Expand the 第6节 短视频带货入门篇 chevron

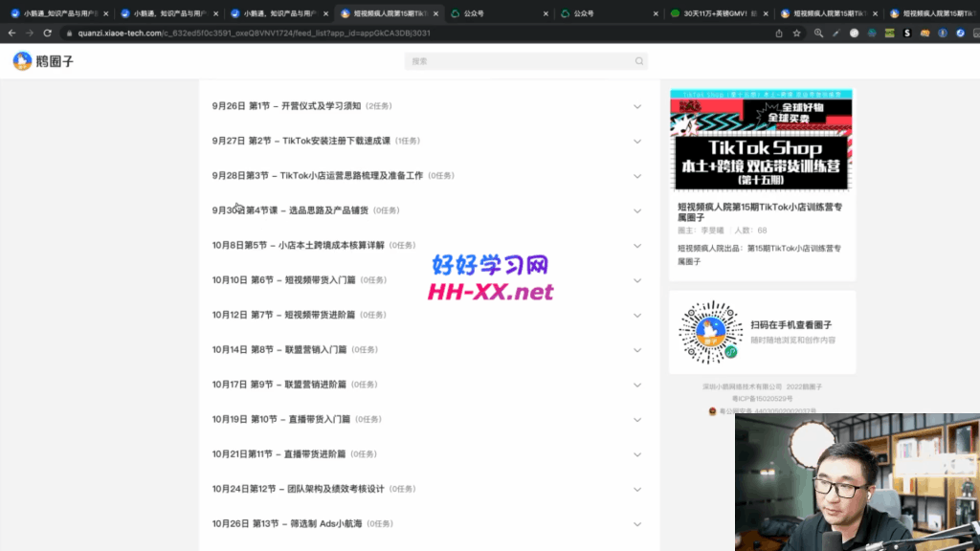(636, 280)
